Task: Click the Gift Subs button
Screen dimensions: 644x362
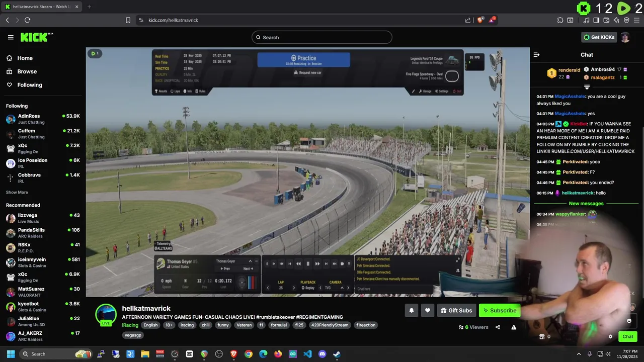Action: tap(456, 311)
